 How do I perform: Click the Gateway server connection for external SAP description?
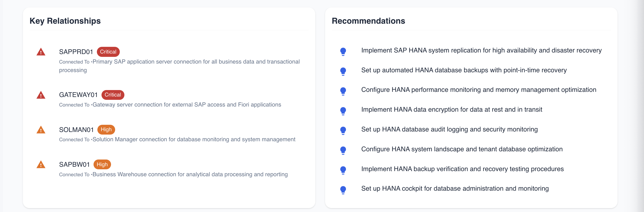coord(187,105)
